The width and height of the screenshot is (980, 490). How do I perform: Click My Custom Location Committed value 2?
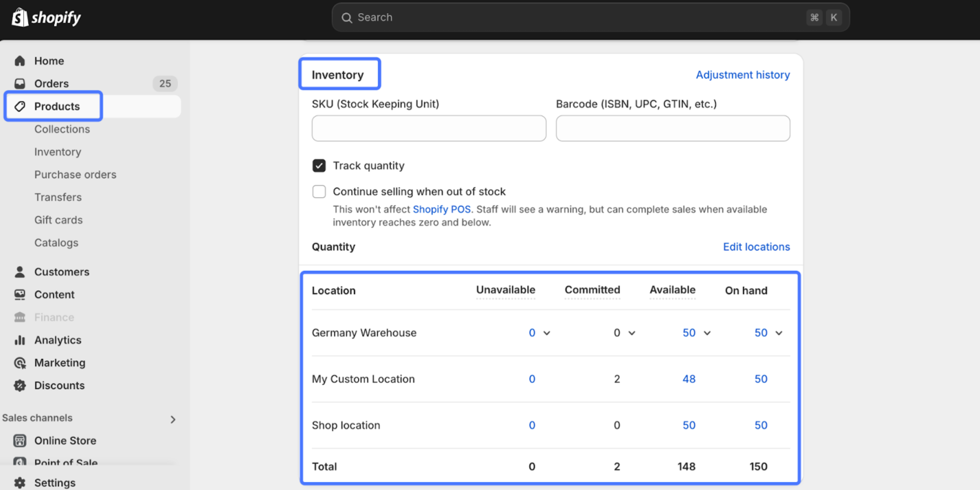(x=617, y=379)
